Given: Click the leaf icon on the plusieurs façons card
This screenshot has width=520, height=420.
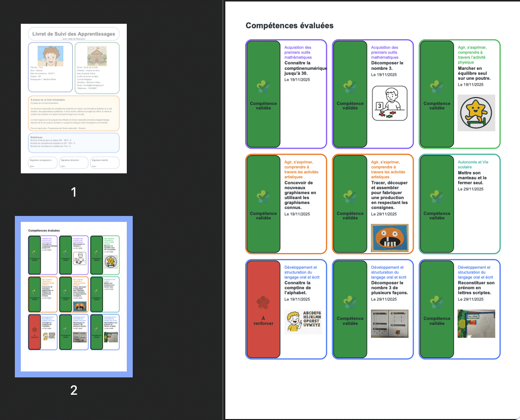Looking at the screenshot, I should pyautogui.click(x=350, y=302).
